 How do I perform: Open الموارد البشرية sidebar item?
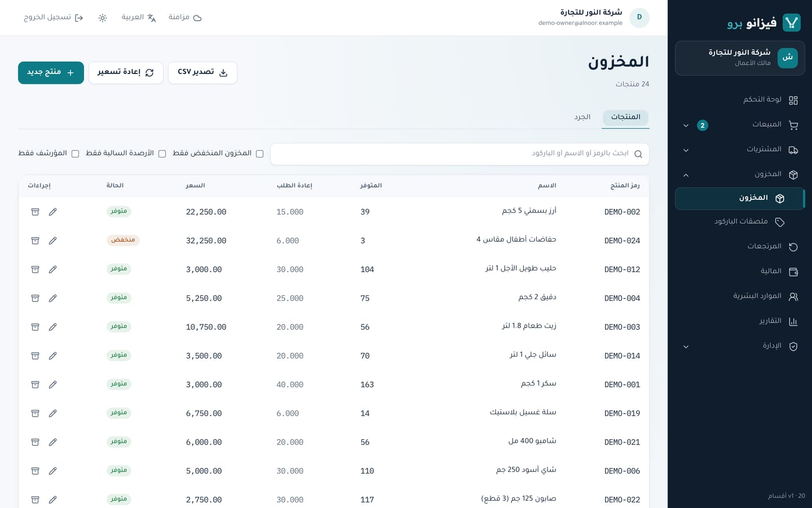tap(740, 296)
